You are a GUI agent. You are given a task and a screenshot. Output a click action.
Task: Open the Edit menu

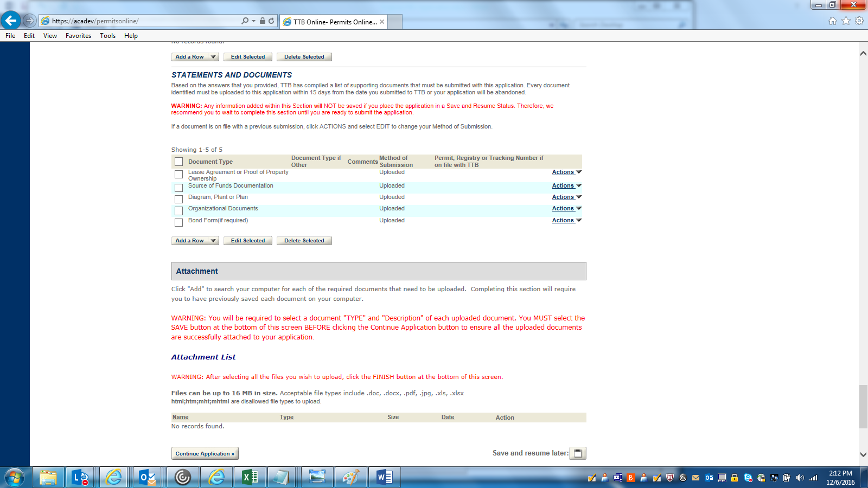pos(29,36)
